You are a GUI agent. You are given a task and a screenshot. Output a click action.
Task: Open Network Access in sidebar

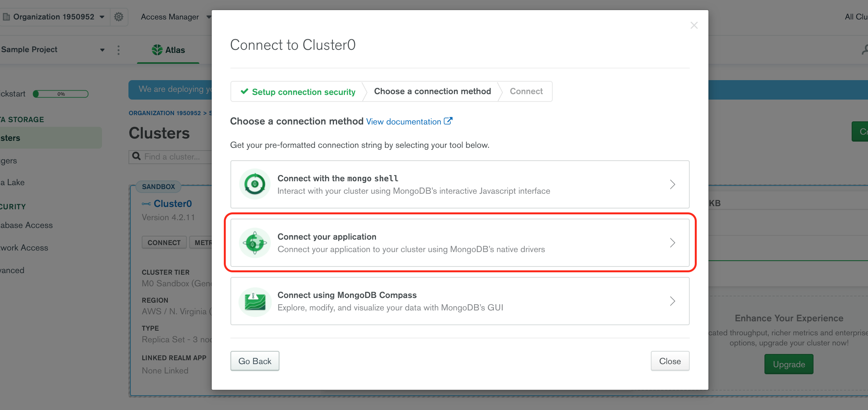tap(24, 248)
